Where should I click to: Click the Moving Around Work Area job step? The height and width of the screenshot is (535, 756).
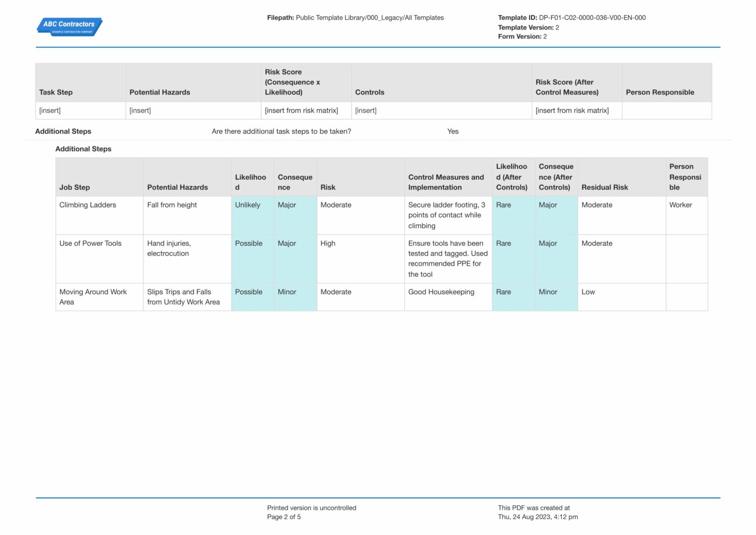[93, 297]
